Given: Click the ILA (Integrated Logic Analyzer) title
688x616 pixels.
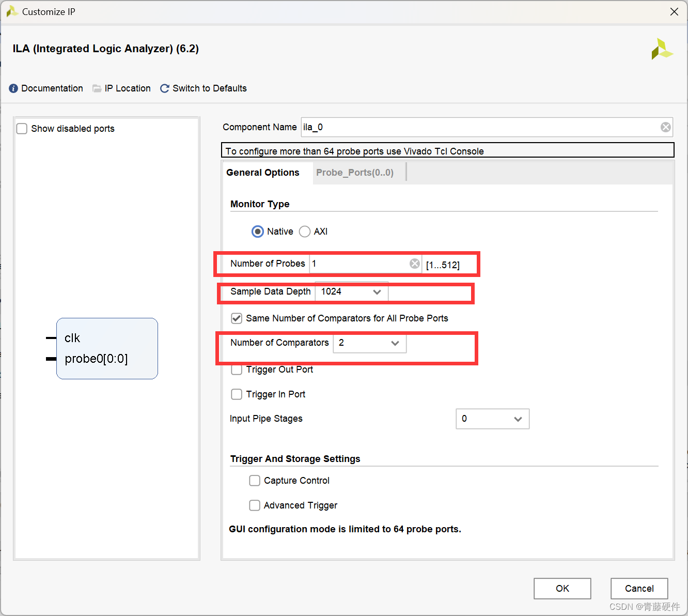Looking at the screenshot, I should (106, 49).
